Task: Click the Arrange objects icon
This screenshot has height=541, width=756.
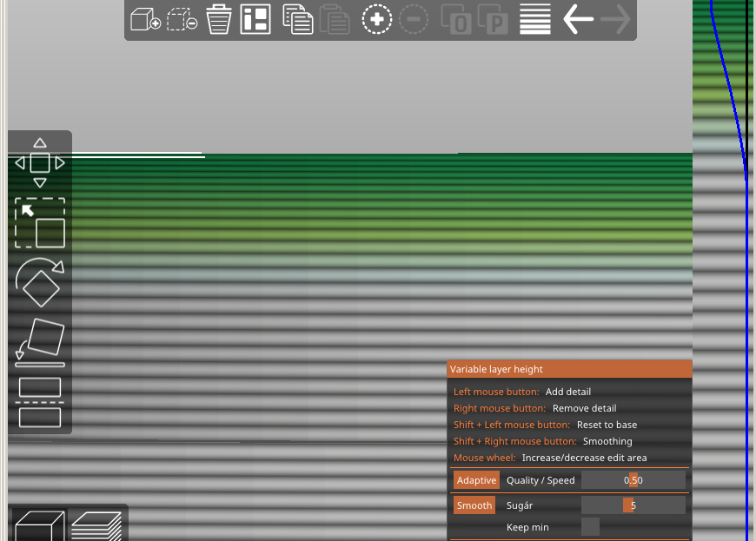Action: 255,19
